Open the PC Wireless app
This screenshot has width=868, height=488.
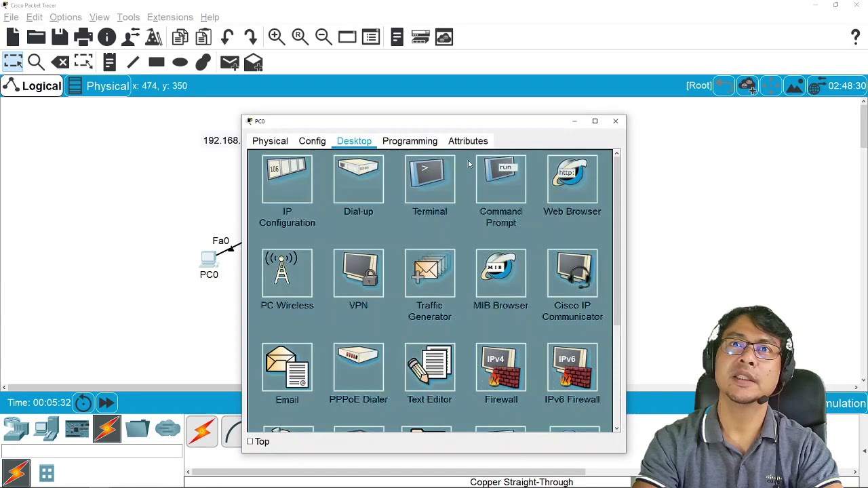287,273
